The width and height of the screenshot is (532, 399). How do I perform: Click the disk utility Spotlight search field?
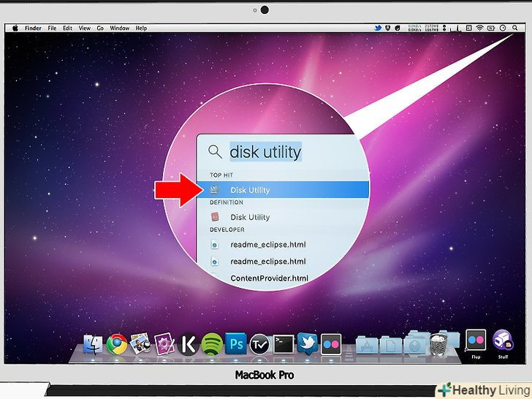265,152
